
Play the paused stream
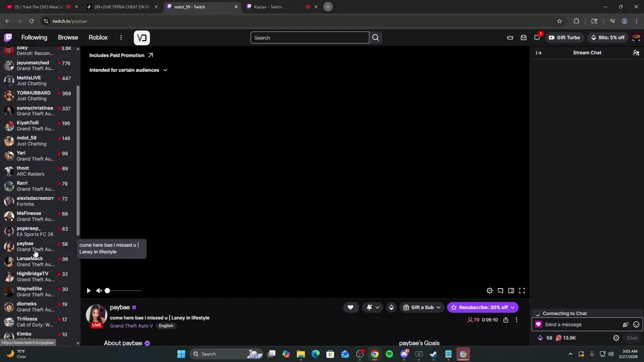click(89, 291)
